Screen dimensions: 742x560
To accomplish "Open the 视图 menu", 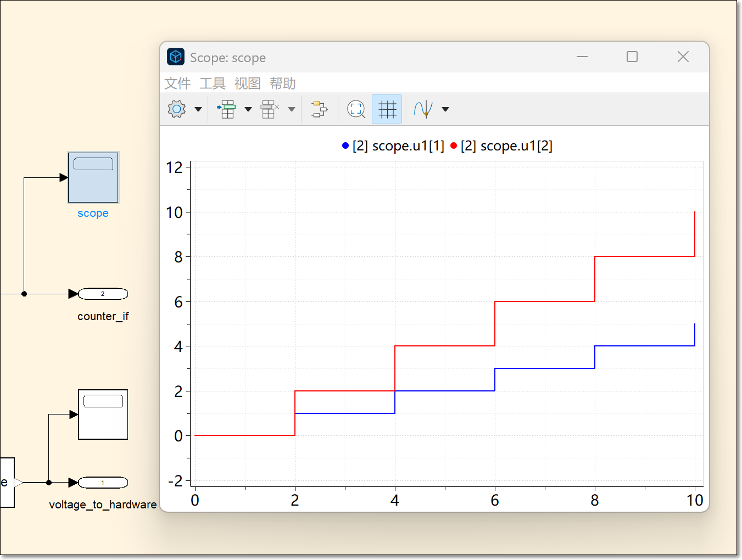I will pos(247,83).
